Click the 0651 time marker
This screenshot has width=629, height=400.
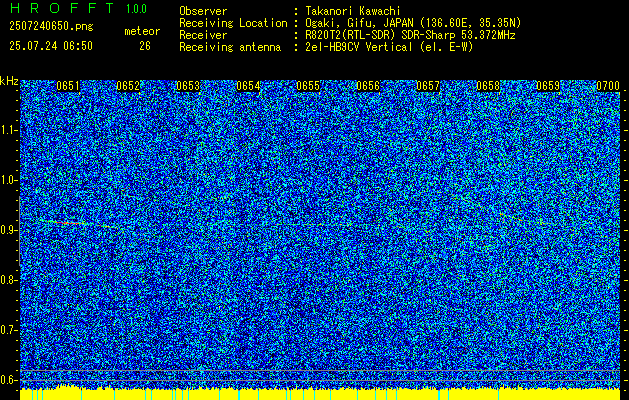(x=68, y=86)
